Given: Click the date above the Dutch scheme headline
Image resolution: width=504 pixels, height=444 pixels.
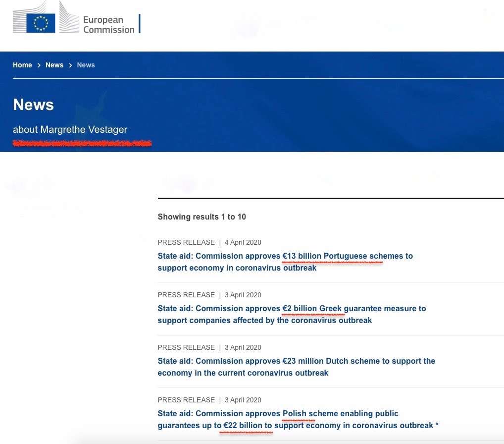Looking at the screenshot, I should [x=243, y=347].
